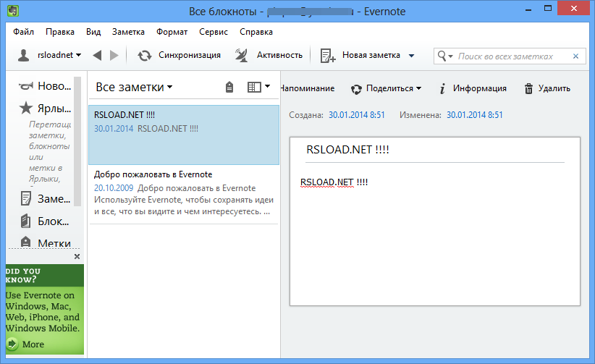Image resolution: width=595 pixels, height=364 pixels.
Task: Open the Справка menu
Action: tap(256, 32)
